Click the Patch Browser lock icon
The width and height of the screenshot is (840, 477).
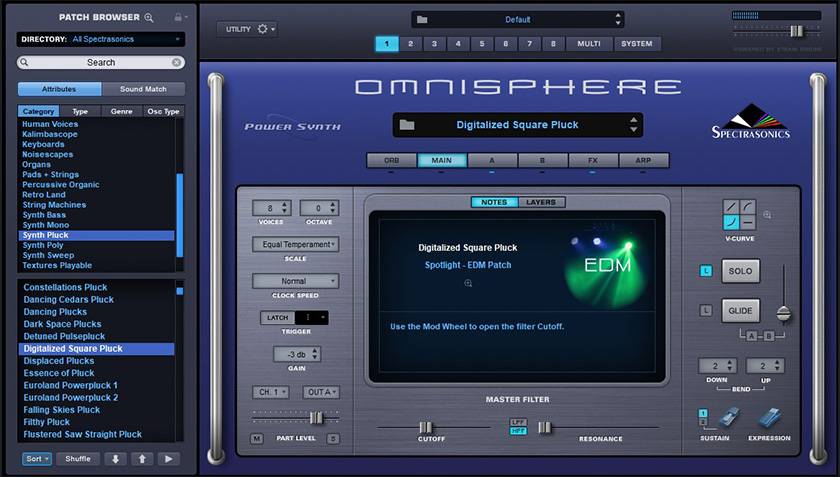tap(178, 17)
